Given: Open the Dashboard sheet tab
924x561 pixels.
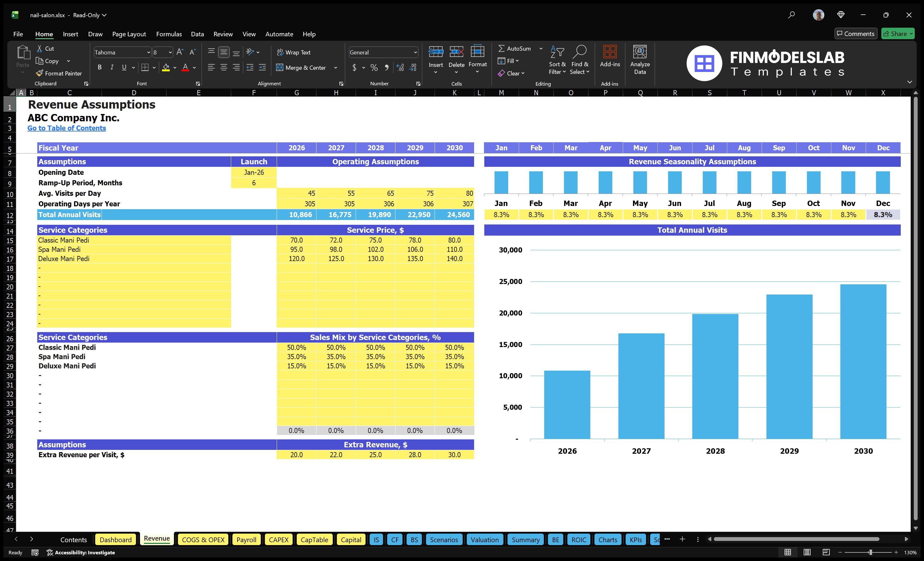Looking at the screenshot, I should [x=116, y=539].
